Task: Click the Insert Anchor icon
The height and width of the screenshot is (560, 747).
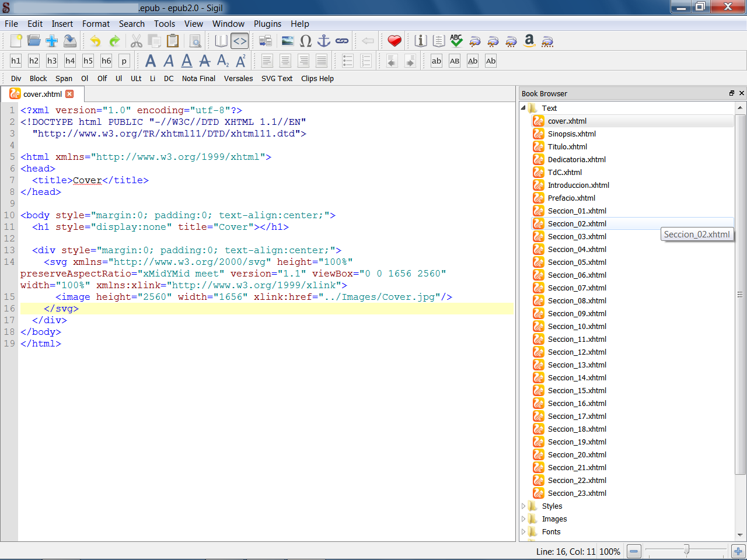Action: [x=324, y=41]
